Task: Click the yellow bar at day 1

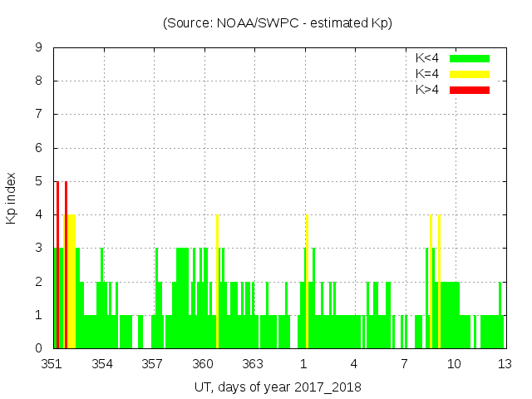Action: 307,283
